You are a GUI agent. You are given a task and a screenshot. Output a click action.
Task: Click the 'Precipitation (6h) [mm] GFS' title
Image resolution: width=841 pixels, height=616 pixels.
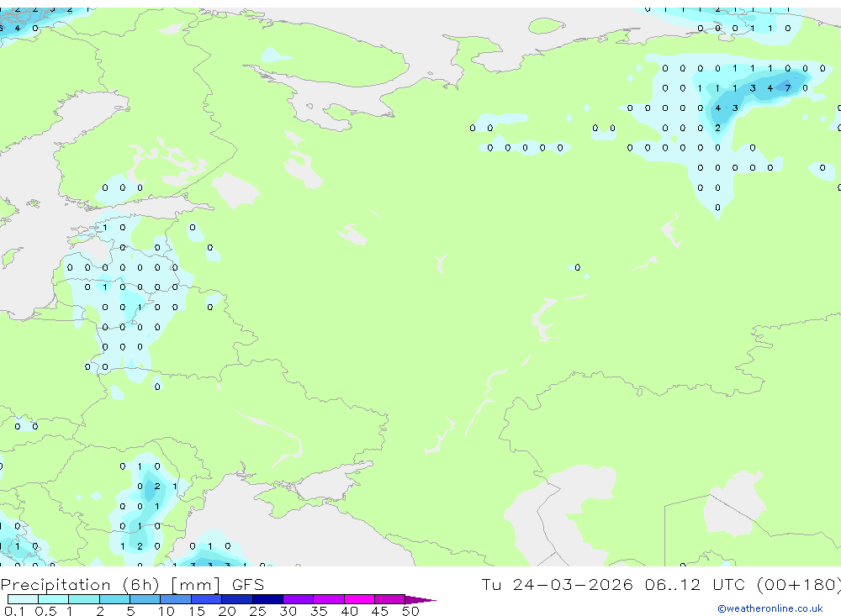coord(133,584)
